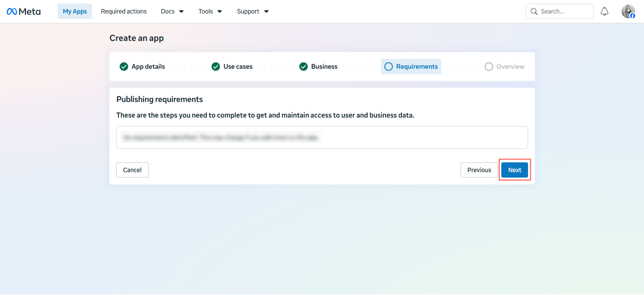The image size is (644, 295).
Task: Click the Use cases green checkmark
Action: click(216, 66)
